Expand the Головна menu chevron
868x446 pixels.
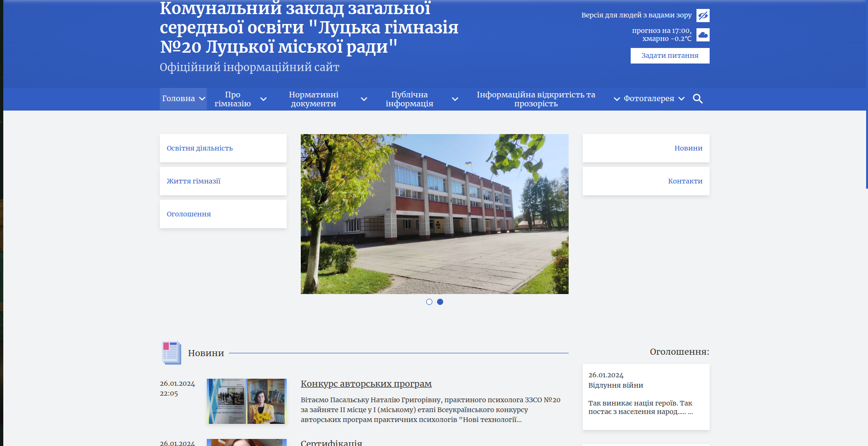tap(202, 99)
